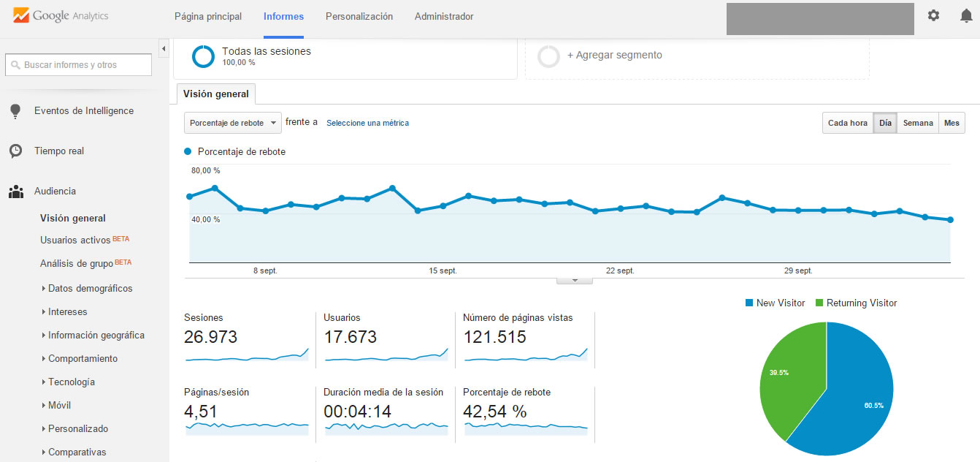Click the Buscar informes y otros search field

click(80, 64)
